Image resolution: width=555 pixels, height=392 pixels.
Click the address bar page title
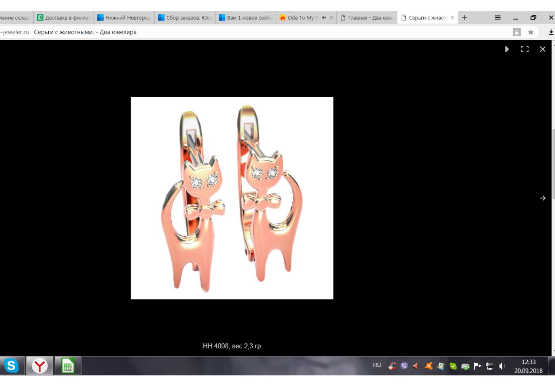85,32
